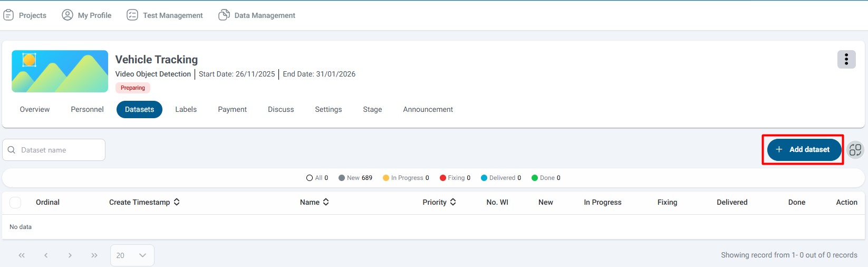Open the Personnel tab
The image size is (868, 267).
pyautogui.click(x=87, y=109)
